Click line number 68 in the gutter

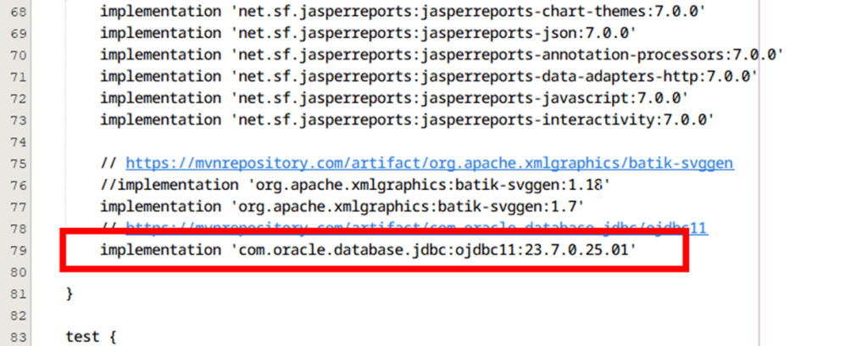click(16, 12)
